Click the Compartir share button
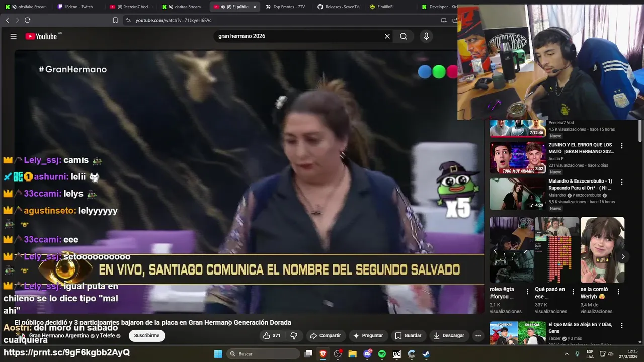The width and height of the screenshot is (644, 362). tap(325, 335)
